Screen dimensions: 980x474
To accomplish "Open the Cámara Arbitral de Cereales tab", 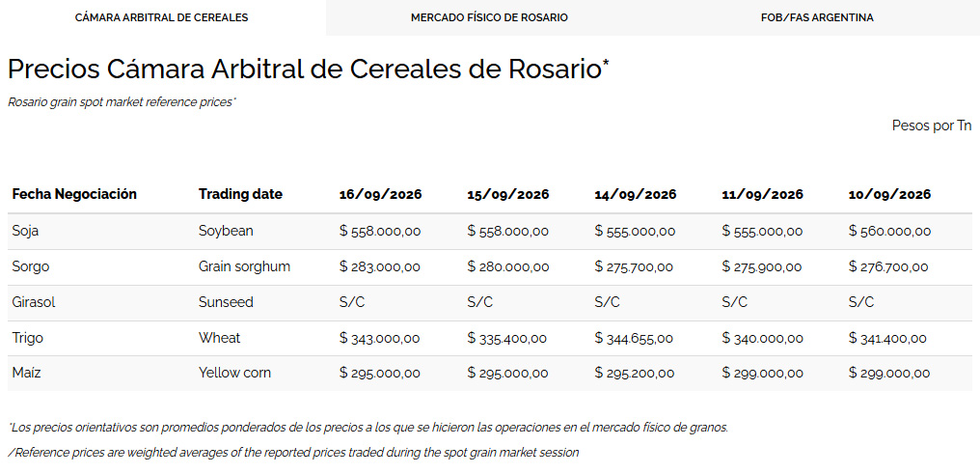I will pyautogui.click(x=161, y=17).
